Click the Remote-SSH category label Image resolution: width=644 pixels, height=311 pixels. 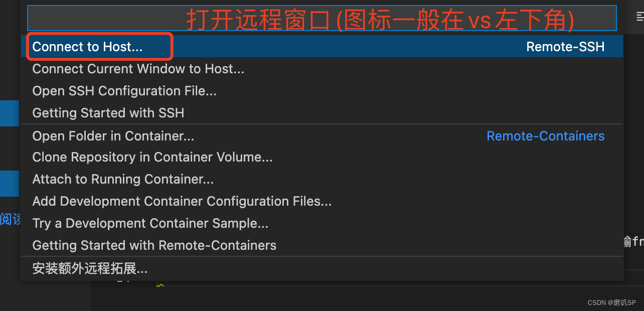[565, 47]
